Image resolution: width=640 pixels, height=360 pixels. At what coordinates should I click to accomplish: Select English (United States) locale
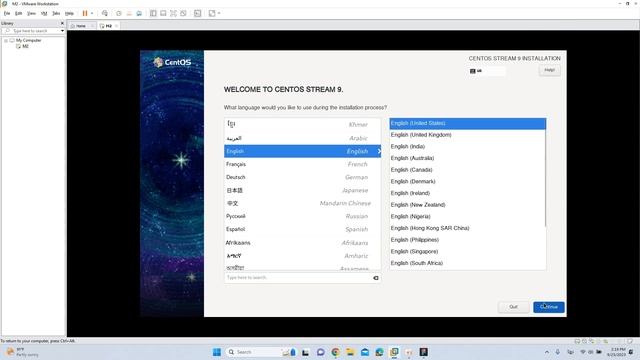(467, 123)
